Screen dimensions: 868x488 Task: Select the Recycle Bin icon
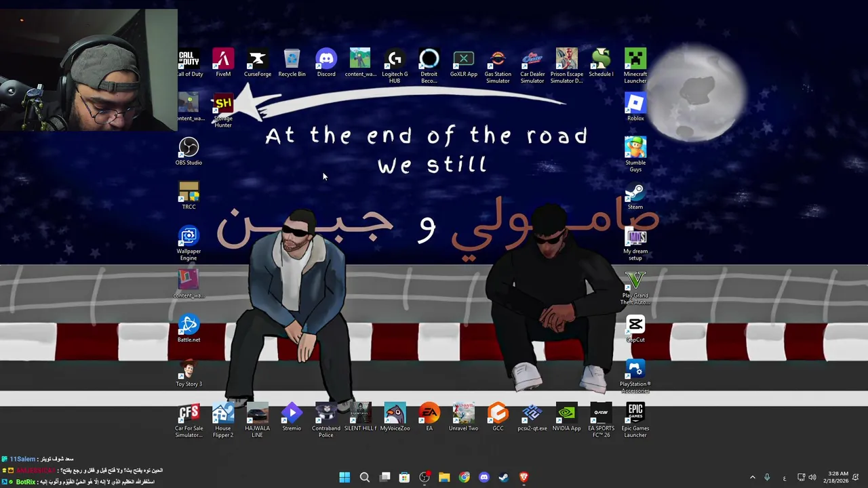(292, 63)
